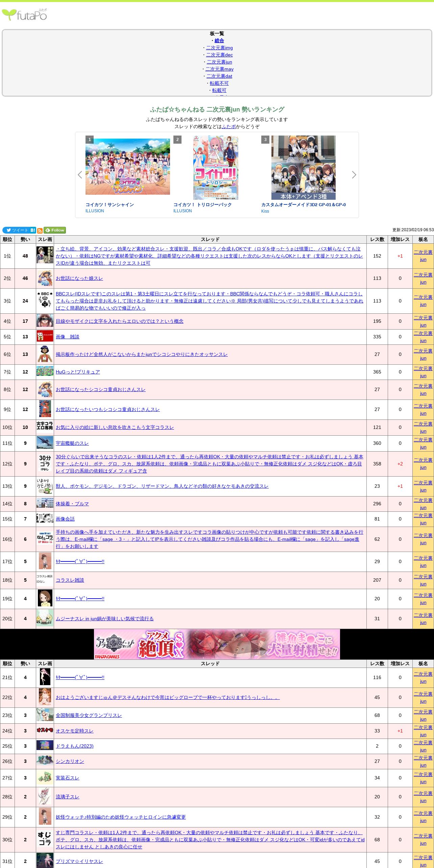Select 二次元裏may board

(219, 69)
